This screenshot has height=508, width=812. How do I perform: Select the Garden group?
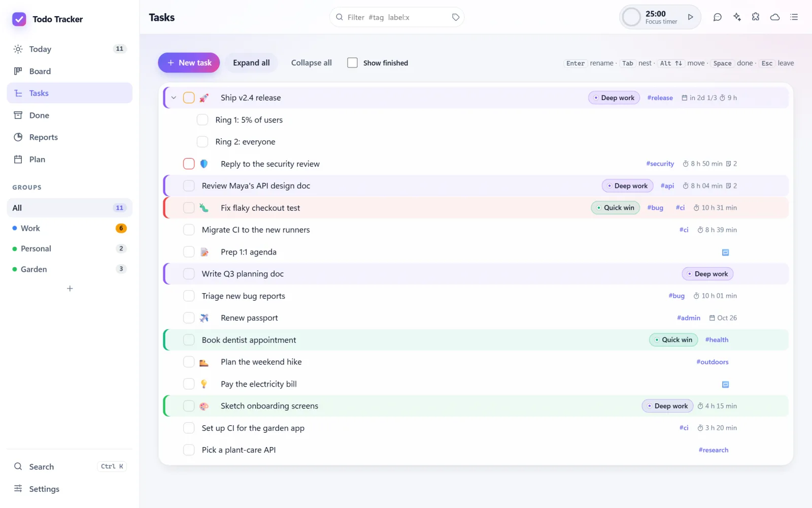click(x=70, y=269)
